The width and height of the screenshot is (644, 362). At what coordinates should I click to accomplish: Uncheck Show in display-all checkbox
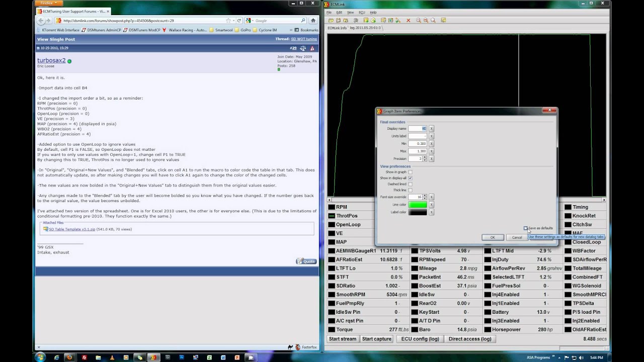[x=410, y=178]
